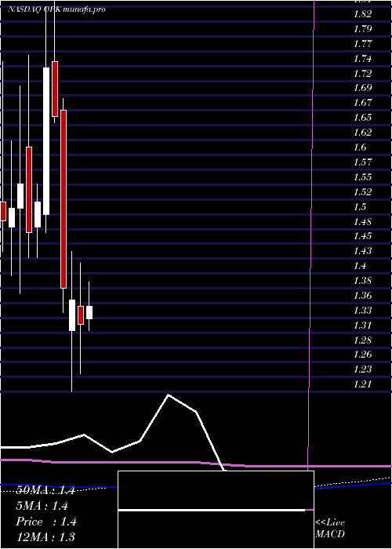Image resolution: width=392 pixels, height=549 pixels.
Task: Click the 1.38 price axis label
Action: tap(362, 281)
